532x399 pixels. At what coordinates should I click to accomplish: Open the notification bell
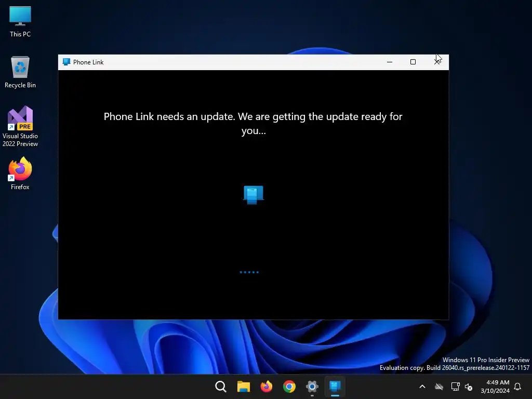click(518, 387)
